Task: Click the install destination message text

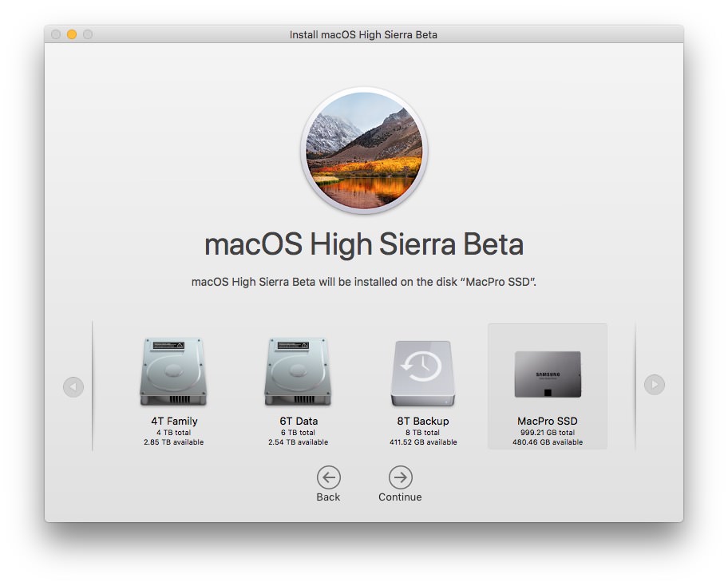Action: 364,282
